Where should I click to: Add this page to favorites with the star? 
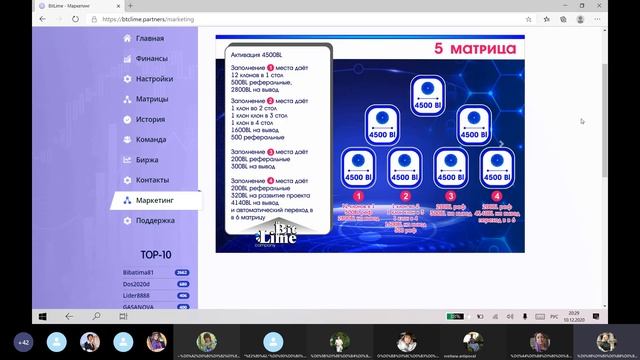click(x=529, y=19)
